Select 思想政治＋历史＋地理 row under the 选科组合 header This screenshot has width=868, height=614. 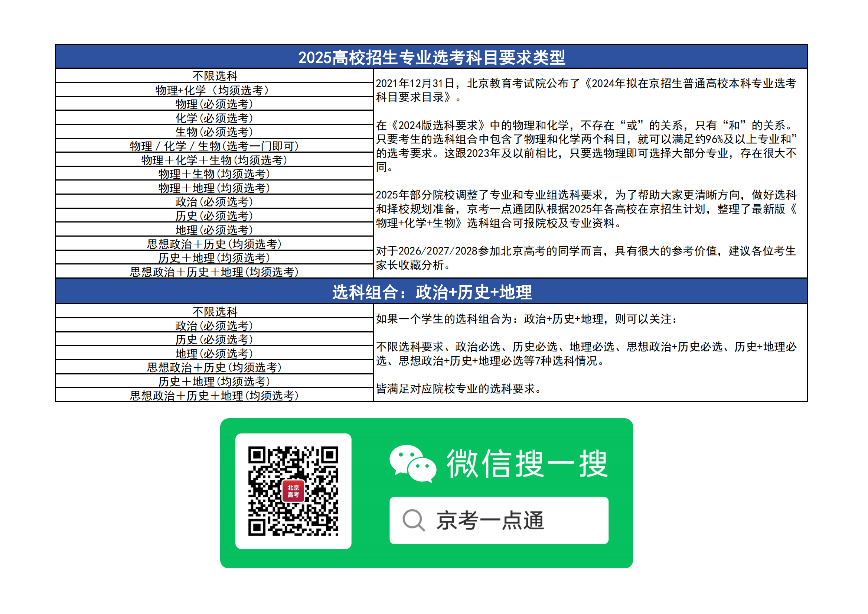tap(214, 395)
